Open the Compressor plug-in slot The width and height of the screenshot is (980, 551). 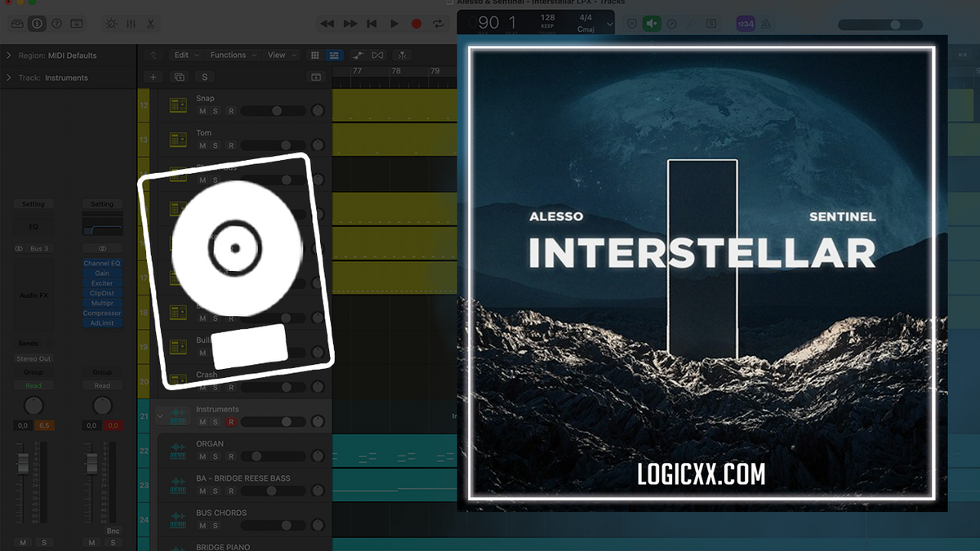pos(102,313)
